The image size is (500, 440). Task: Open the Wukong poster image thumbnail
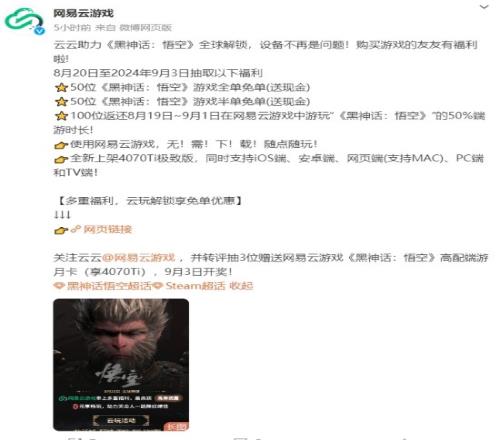point(121,365)
